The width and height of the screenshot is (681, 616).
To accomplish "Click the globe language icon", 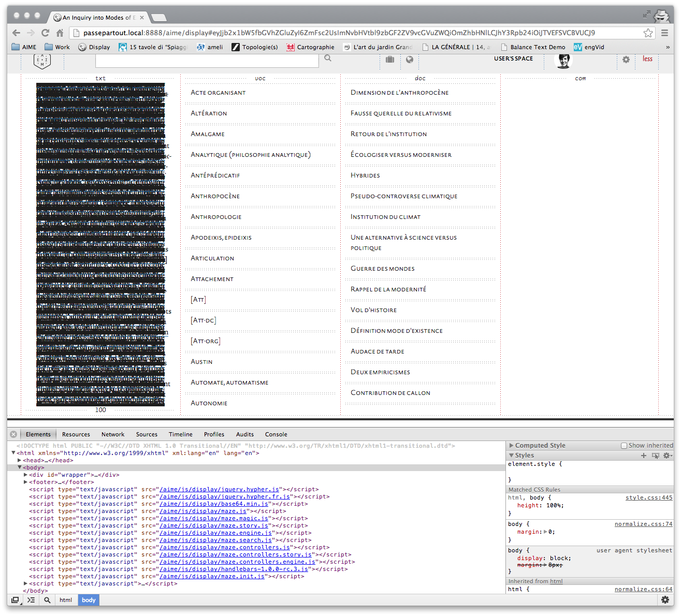I will [410, 60].
